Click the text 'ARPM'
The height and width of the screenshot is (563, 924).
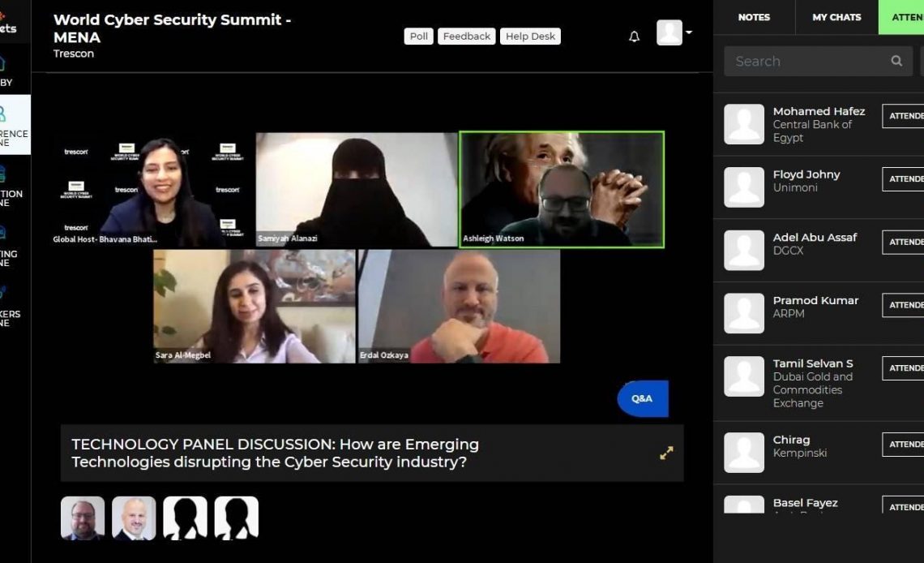[789, 314]
